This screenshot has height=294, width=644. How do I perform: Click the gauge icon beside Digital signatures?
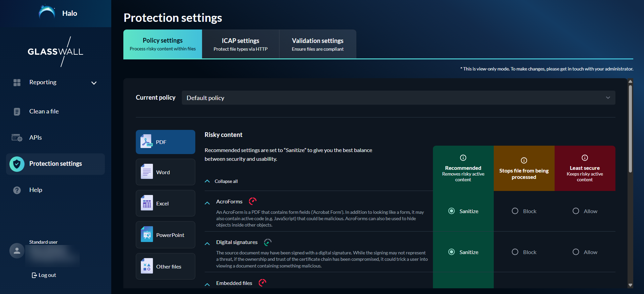pos(268,242)
